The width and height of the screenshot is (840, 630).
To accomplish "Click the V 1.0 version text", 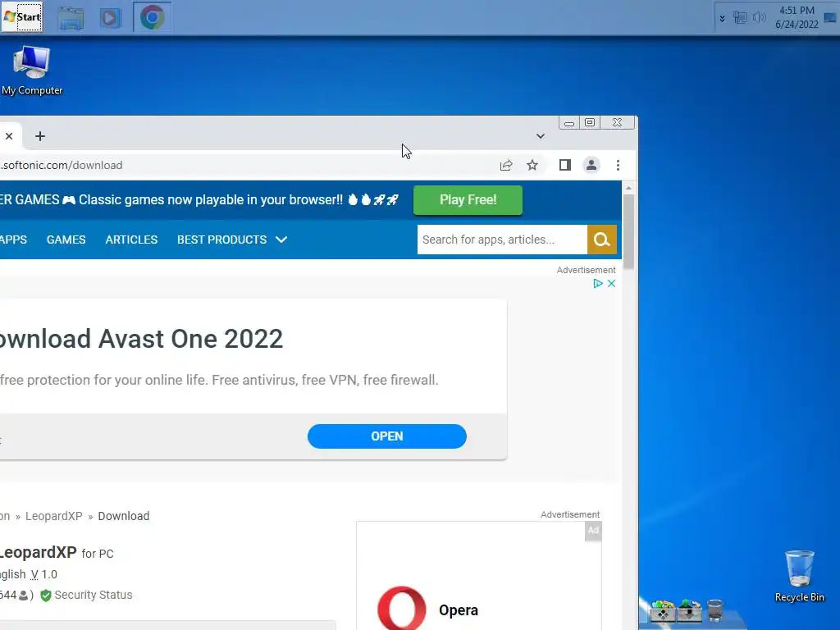I will [x=44, y=574].
